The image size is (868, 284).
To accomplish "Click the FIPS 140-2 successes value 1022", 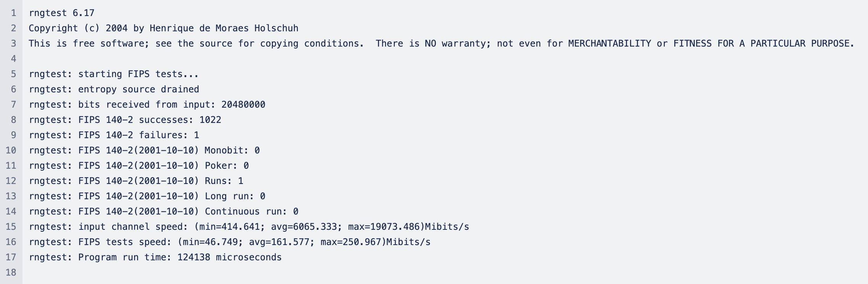I will pos(210,120).
